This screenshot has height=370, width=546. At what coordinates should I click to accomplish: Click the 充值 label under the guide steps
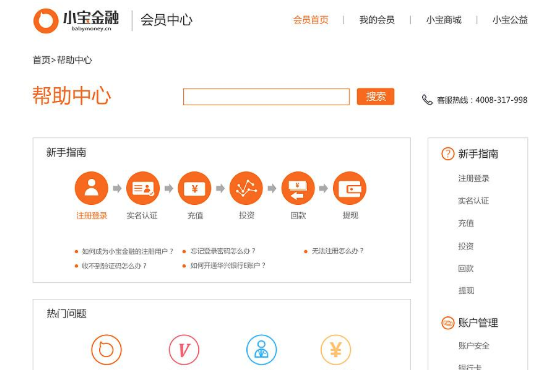tap(195, 215)
